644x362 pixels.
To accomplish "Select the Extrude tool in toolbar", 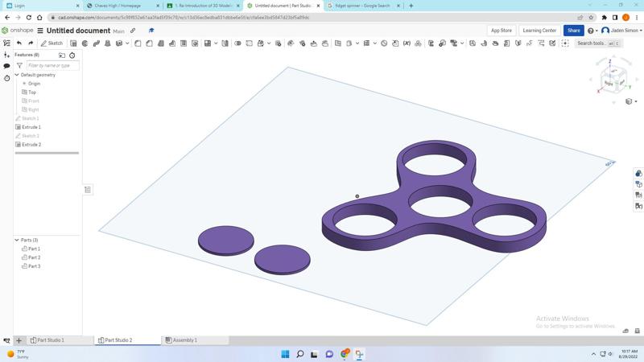I will point(73,43).
